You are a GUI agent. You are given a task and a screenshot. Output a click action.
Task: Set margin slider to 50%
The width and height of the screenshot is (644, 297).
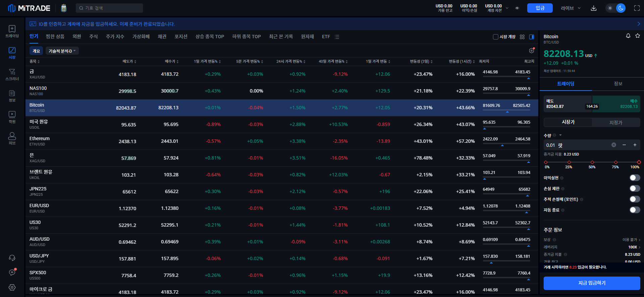(x=592, y=162)
